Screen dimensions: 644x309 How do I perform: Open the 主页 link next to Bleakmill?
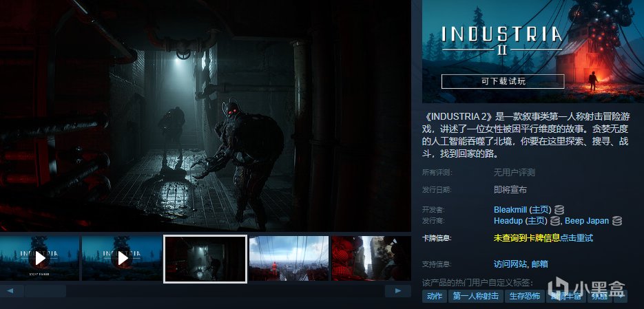tap(540, 210)
